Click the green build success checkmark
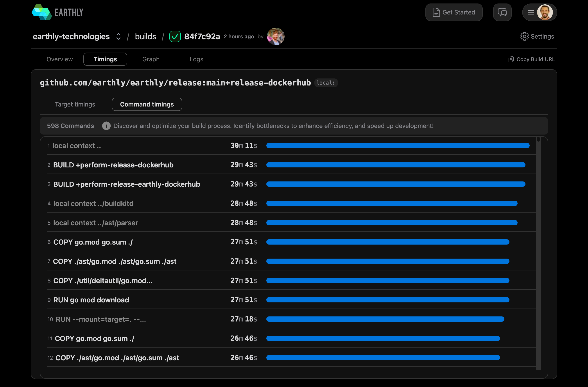588x387 pixels. click(x=175, y=37)
